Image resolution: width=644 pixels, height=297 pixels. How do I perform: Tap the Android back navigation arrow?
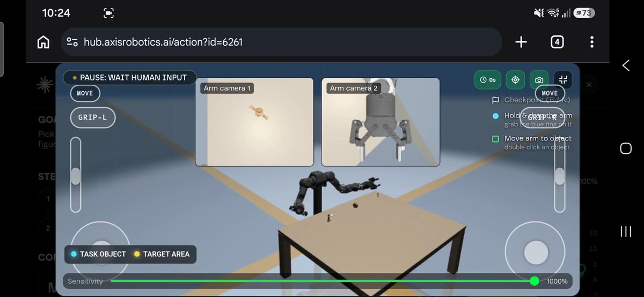(626, 65)
